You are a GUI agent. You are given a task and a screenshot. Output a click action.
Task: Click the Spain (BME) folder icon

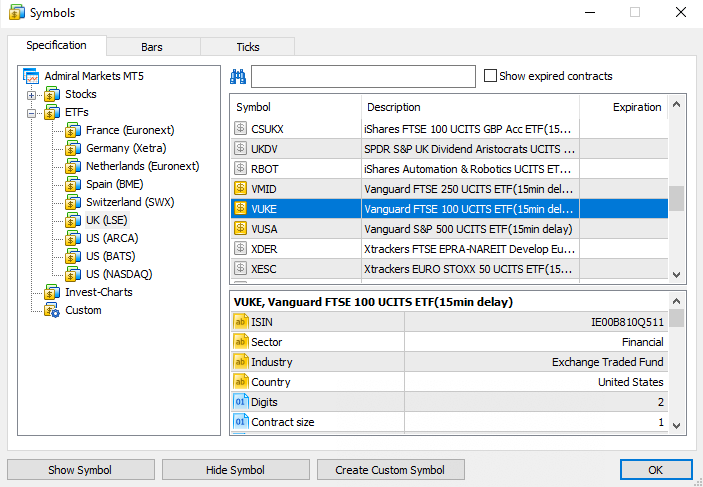click(73, 184)
